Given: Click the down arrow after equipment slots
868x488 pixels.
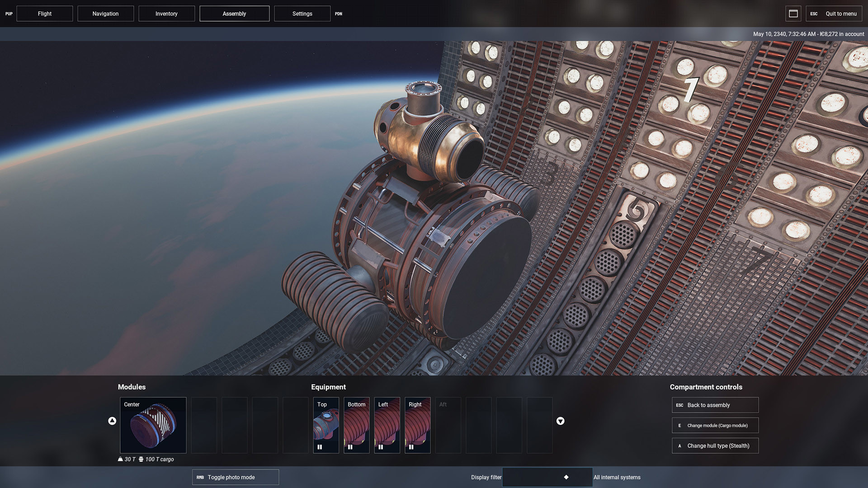Looking at the screenshot, I should 560,421.
